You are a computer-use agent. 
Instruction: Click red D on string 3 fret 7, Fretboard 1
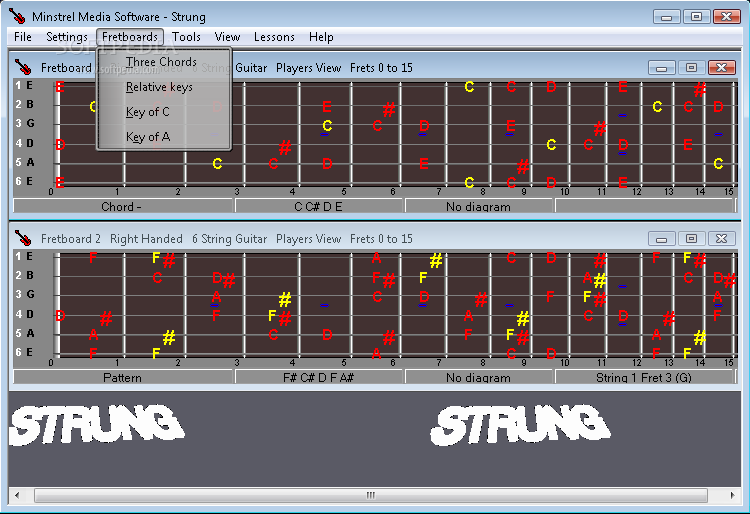click(x=424, y=126)
